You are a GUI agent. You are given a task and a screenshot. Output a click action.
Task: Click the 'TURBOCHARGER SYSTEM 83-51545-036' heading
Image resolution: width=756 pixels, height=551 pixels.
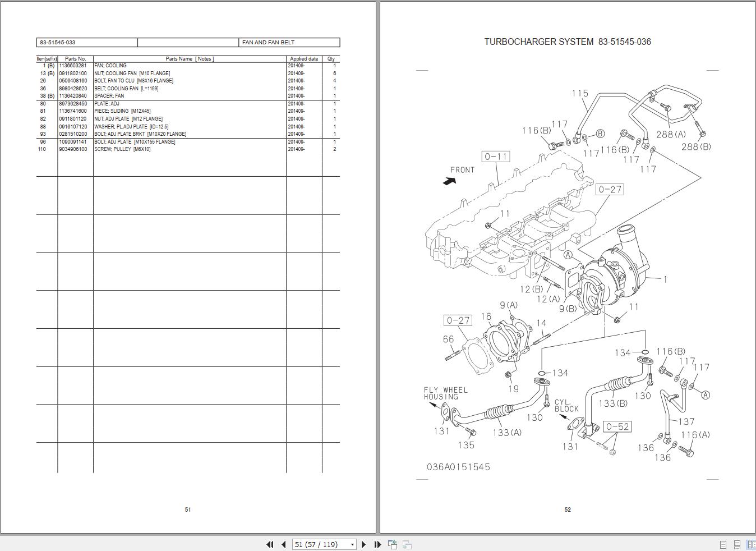click(568, 42)
